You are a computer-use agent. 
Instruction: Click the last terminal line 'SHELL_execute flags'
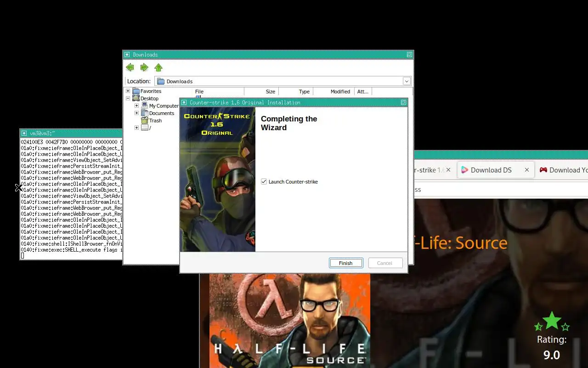point(72,250)
